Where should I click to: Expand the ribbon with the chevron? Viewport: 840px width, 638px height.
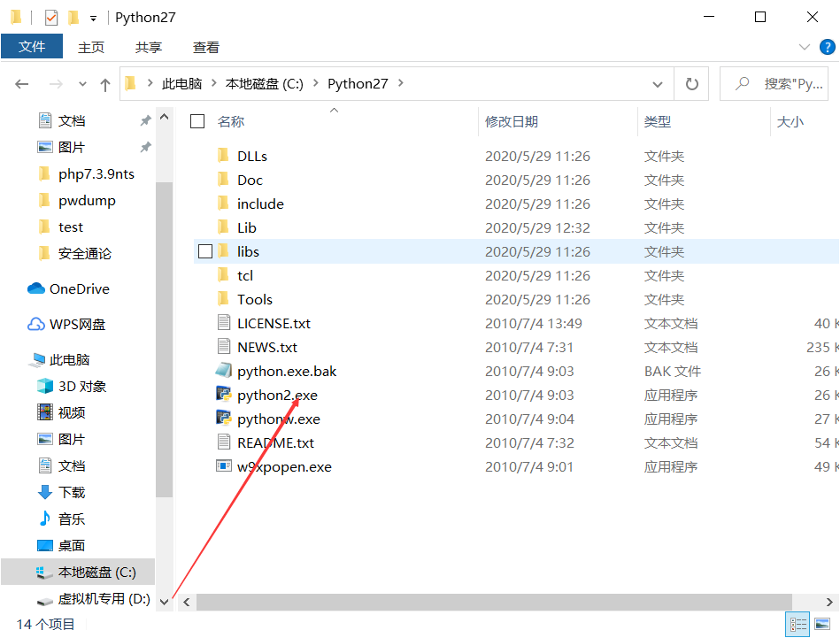point(804,47)
